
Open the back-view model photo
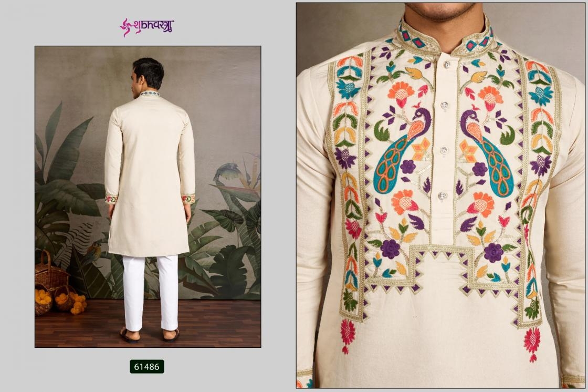point(148,197)
